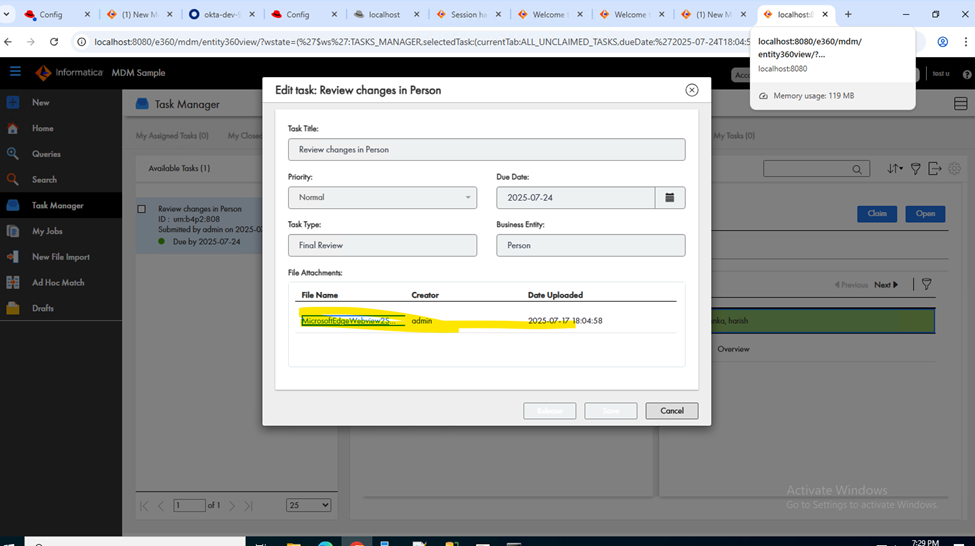Expand the Priority dropdown

tap(382, 198)
